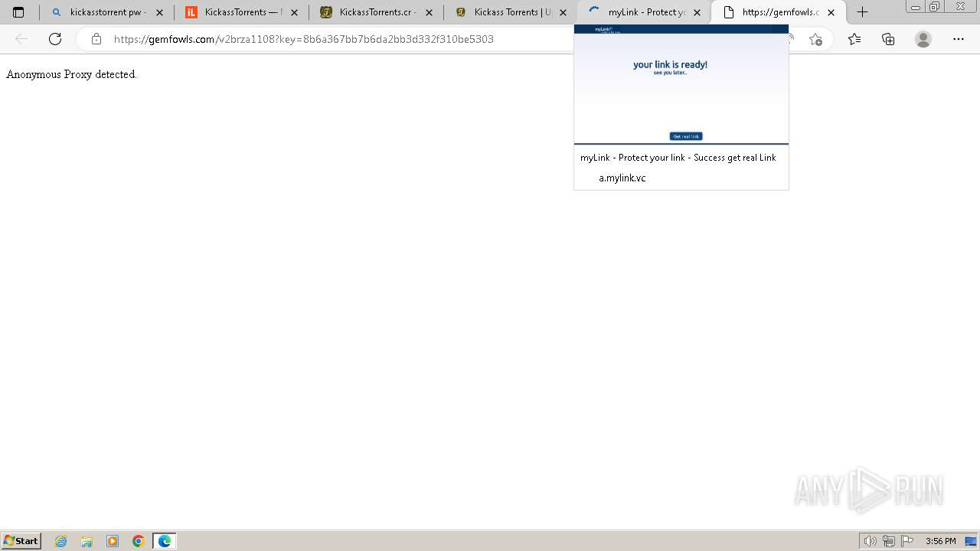Image resolution: width=980 pixels, height=551 pixels.
Task: Refresh the current page
Action: [x=55, y=39]
